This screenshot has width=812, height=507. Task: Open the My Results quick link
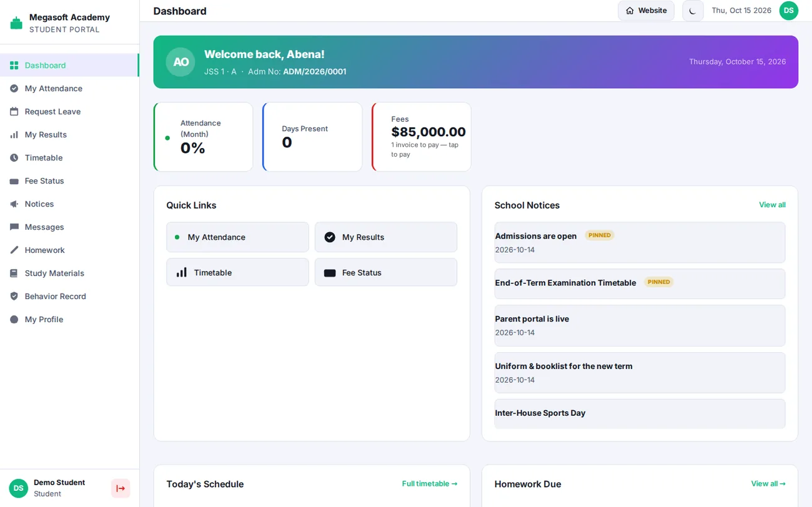coord(386,237)
